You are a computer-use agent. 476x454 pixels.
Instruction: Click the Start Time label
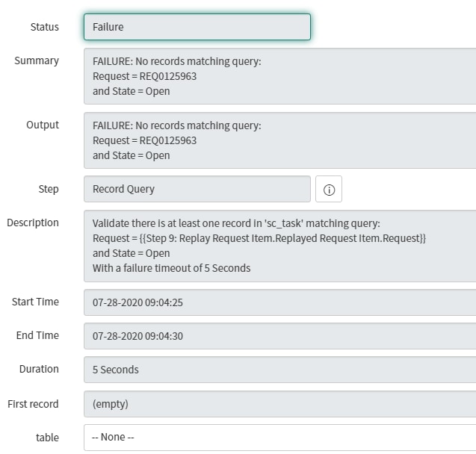[x=35, y=302]
